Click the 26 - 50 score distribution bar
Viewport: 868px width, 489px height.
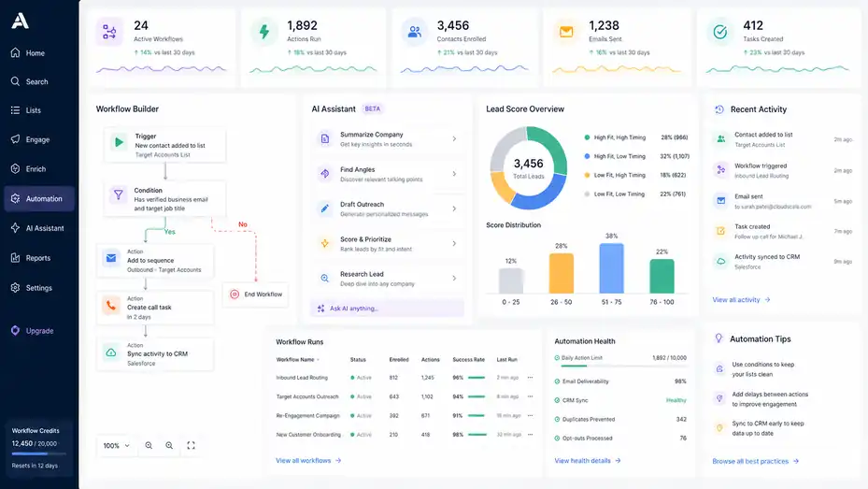click(x=562, y=273)
